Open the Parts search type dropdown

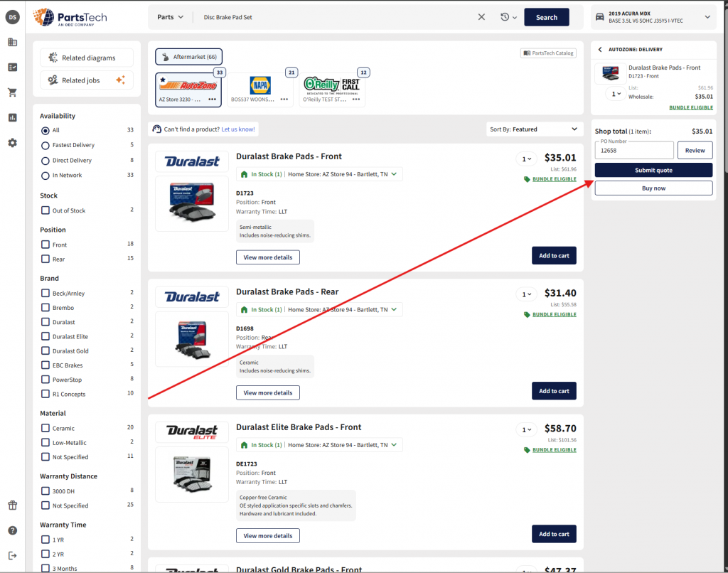pyautogui.click(x=170, y=17)
